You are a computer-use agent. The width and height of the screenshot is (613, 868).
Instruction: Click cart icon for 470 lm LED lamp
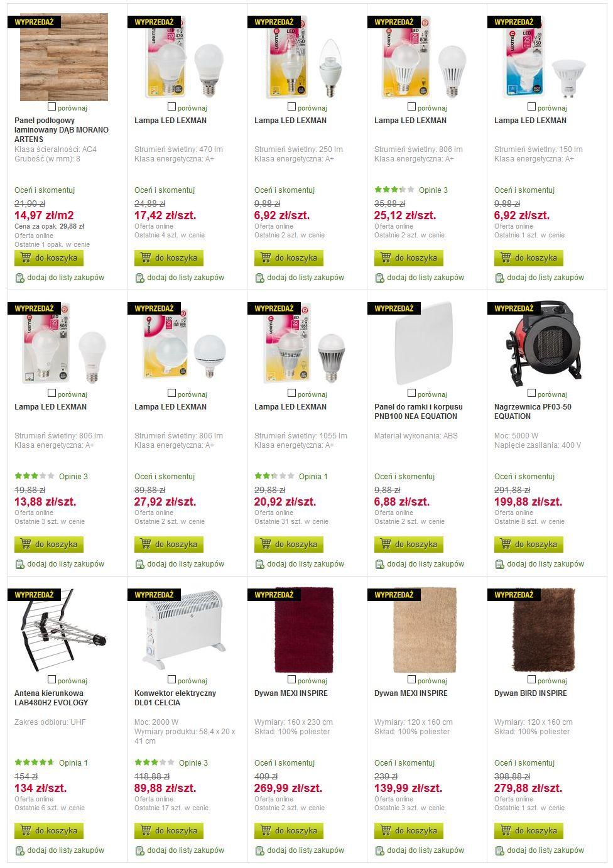pyautogui.click(x=146, y=257)
